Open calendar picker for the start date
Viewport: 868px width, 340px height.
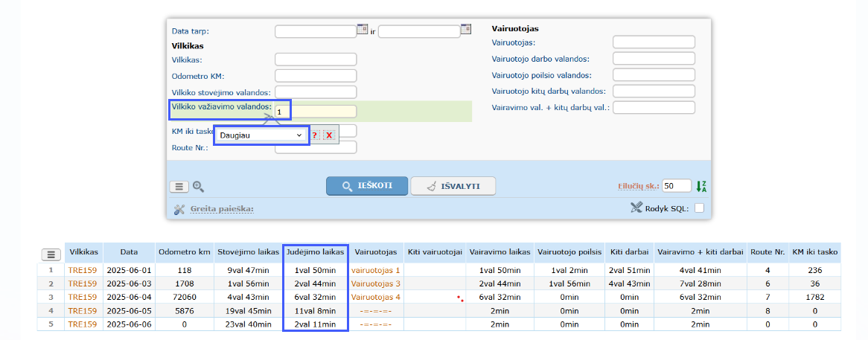(x=362, y=29)
